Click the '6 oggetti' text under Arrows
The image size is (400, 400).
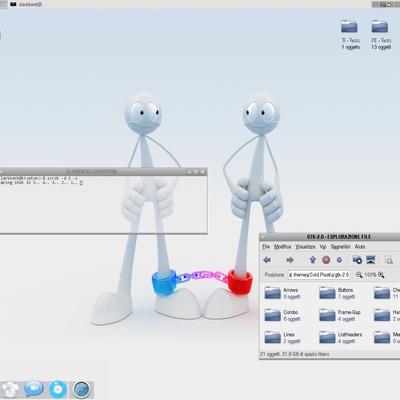pos(292,297)
